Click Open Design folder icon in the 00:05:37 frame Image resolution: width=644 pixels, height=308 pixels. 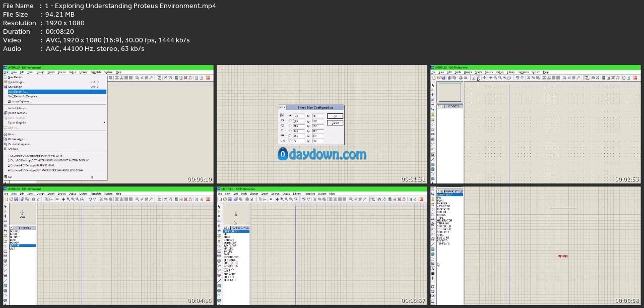[x=224, y=199]
